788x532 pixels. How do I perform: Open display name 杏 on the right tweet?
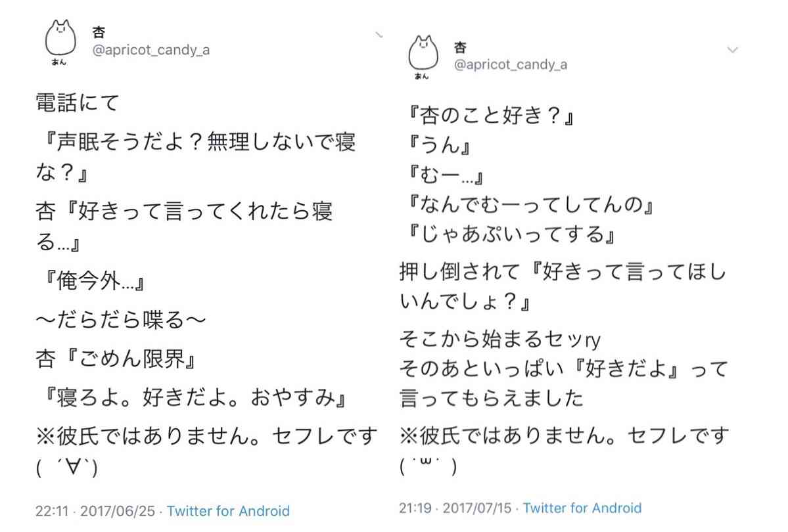pos(460,48)
